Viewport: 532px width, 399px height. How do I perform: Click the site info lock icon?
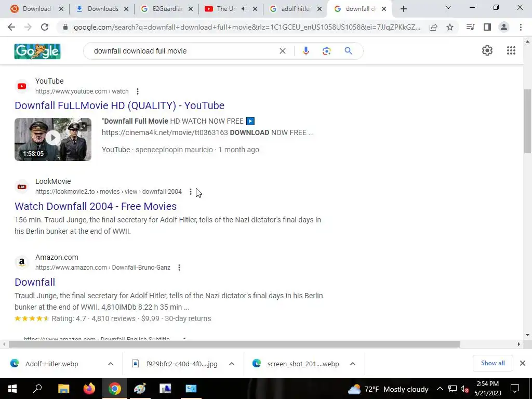65,27
